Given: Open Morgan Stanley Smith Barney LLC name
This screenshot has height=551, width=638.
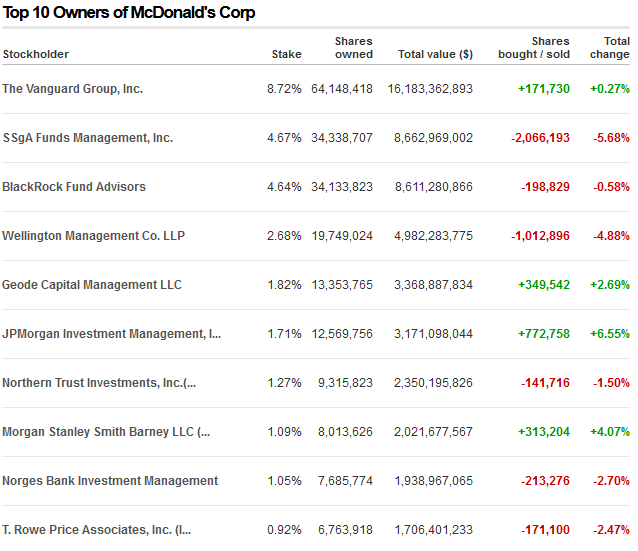Looking at the screenshot, I should (x=106, y=432).
